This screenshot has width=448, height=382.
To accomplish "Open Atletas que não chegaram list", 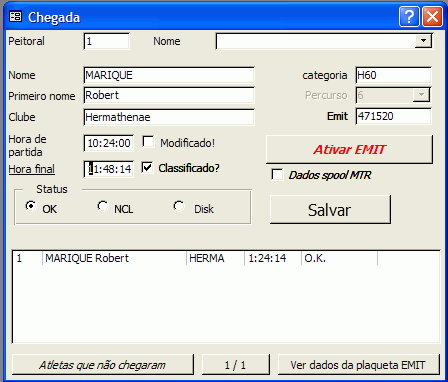I will pyautogui.click(x=103, y=365).
